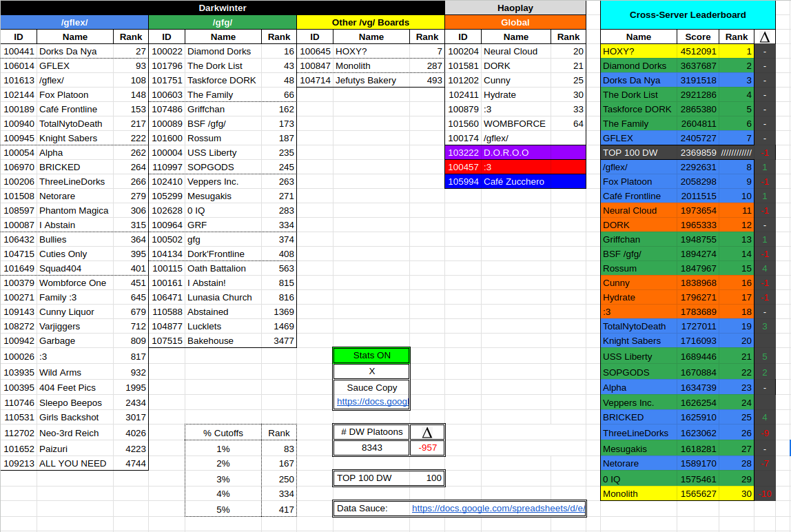Select the Dork'Frontline cell

point(223,254)
